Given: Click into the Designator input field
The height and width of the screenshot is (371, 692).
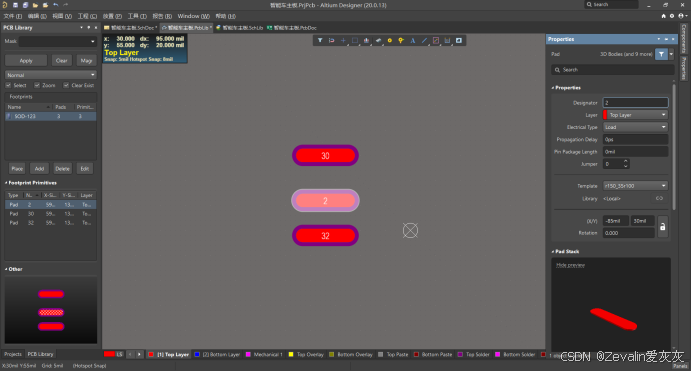Looking at the screenshot, I should point(635,102).
